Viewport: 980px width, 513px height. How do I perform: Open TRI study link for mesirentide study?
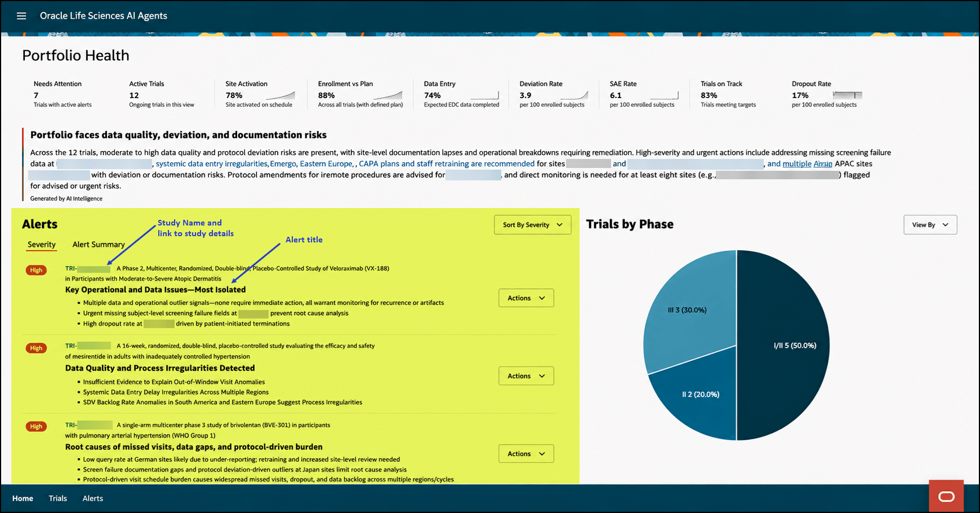coord(88,346)
